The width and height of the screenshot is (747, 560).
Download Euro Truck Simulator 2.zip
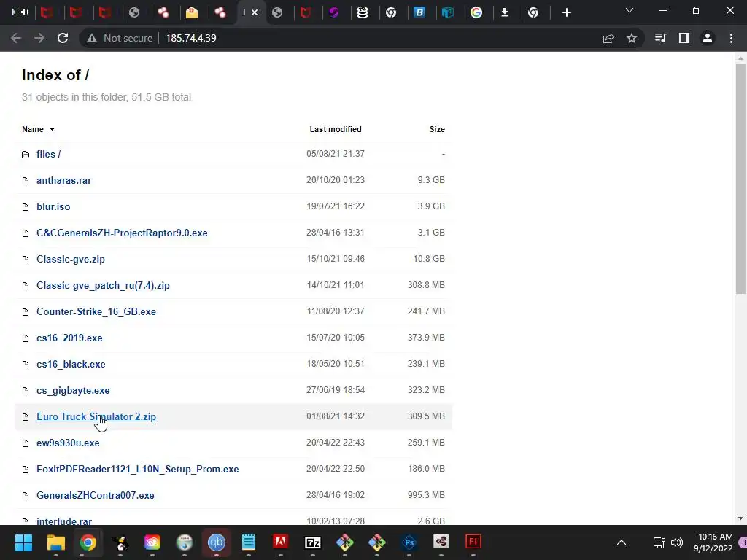point(96,416)
